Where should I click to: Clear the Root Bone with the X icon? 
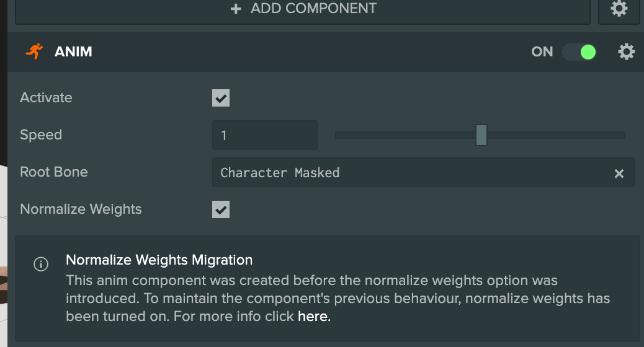pos(619,173)
